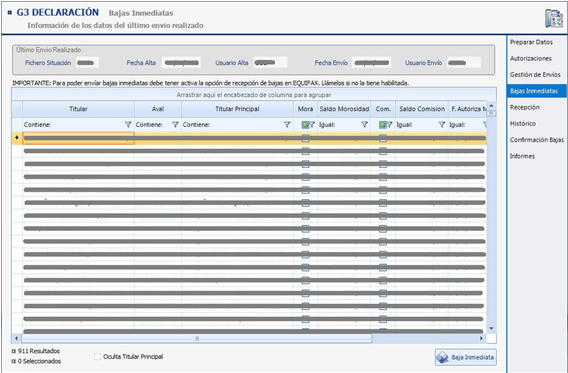Sort by Com. column header
This screenshot has width=568, height=373.
(383, 109)
